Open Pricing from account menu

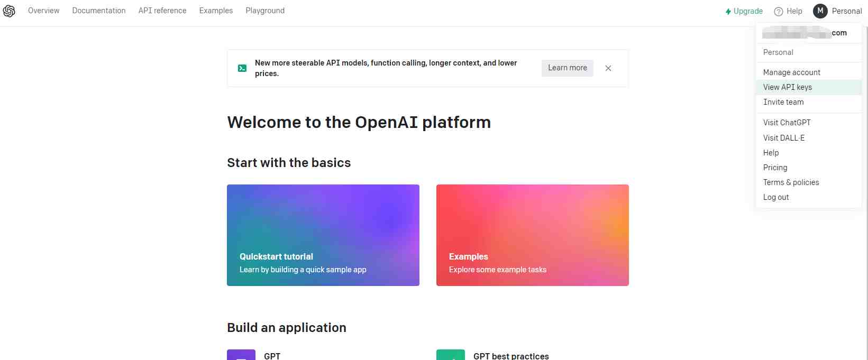tap(809, 168)
